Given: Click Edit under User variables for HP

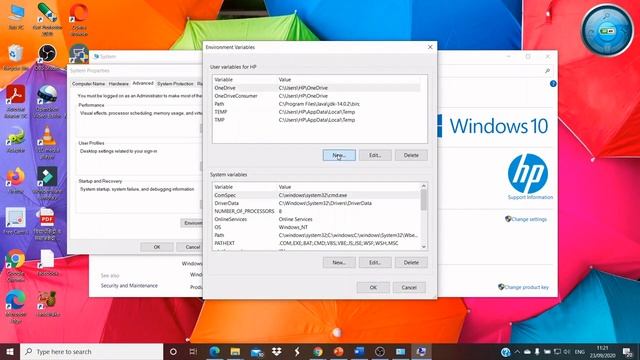Looking at the screenshot, I should click(x=375, y=155).
